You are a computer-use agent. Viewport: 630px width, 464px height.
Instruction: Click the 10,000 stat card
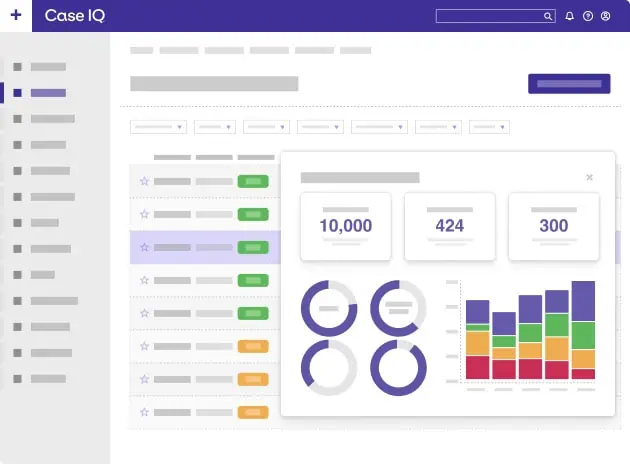(x=346, y=226)
